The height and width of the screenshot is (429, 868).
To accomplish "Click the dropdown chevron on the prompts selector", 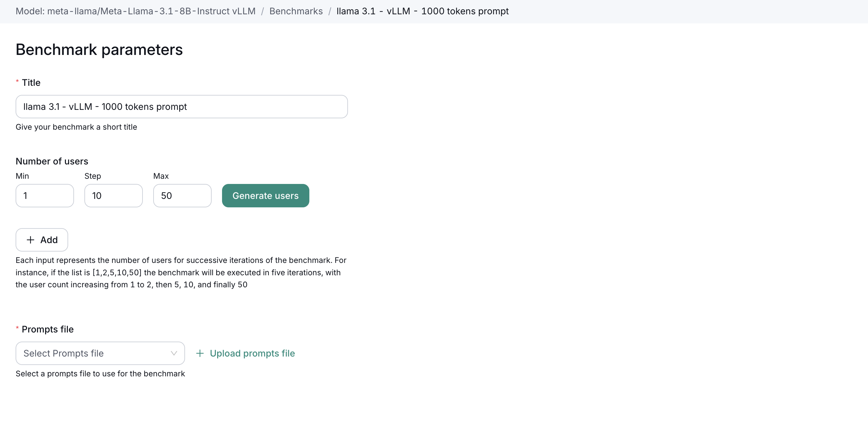I will (x=174, y=353).
